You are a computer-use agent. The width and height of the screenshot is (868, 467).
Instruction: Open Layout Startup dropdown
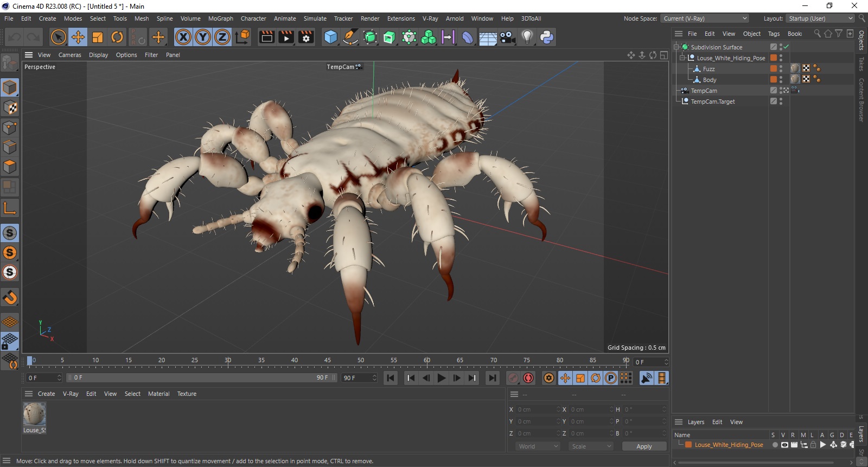pos(820,18)
